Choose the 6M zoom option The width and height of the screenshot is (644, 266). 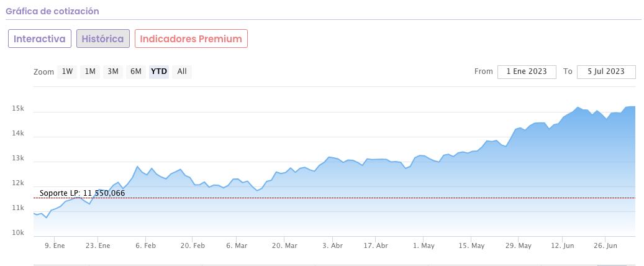pos(136,71)
